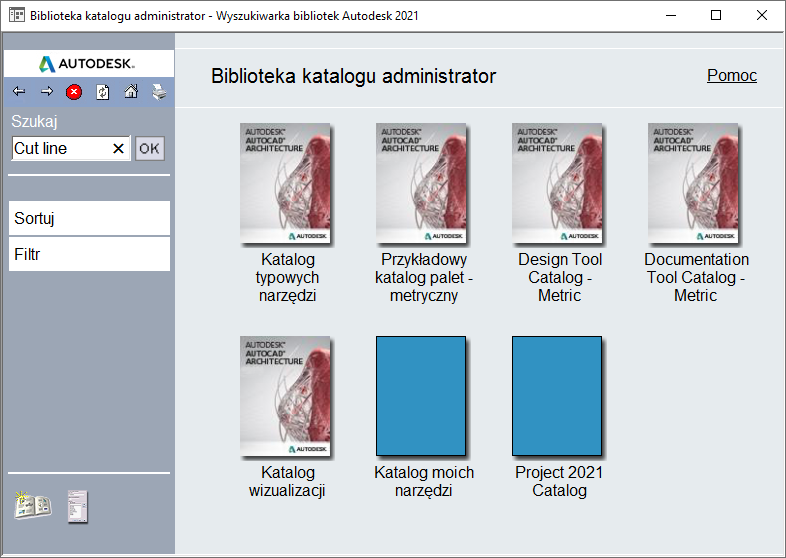Click the 'Design Tool Catalog - Metric' label
Screen dimensions: 786x558
560,277
